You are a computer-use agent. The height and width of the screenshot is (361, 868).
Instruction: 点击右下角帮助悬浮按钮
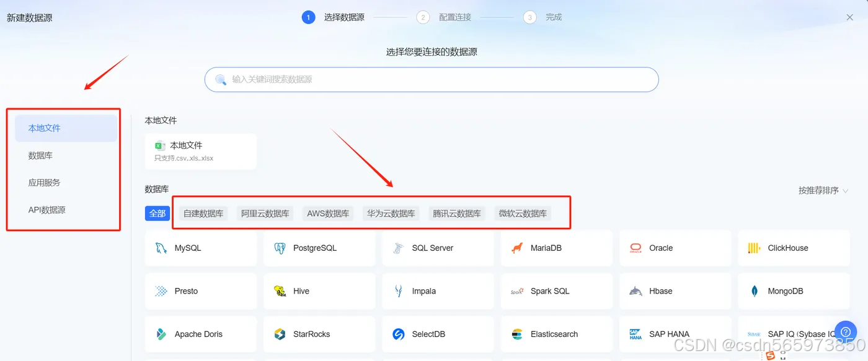click(x=846, y=331)
